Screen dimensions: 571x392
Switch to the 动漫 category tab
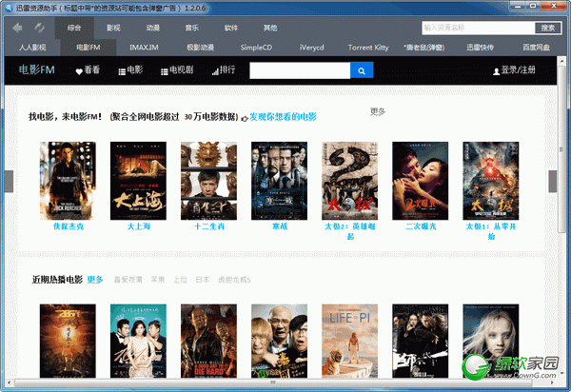pyautogui.click(x=153, y=28)
